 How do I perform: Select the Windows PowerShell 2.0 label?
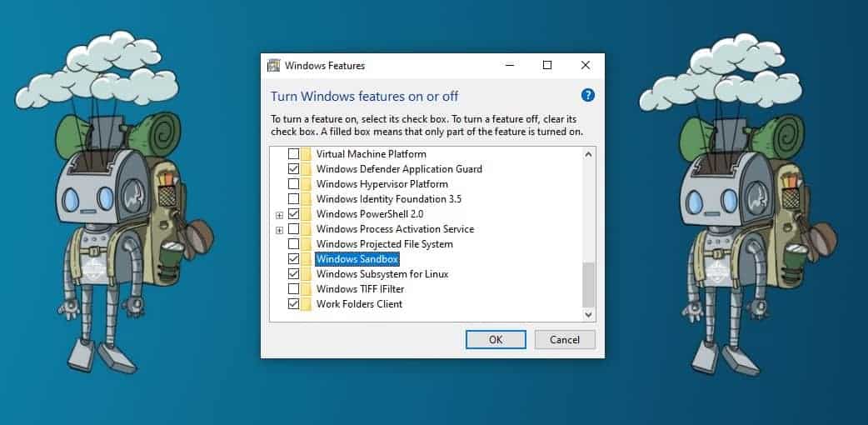point(370,214)
